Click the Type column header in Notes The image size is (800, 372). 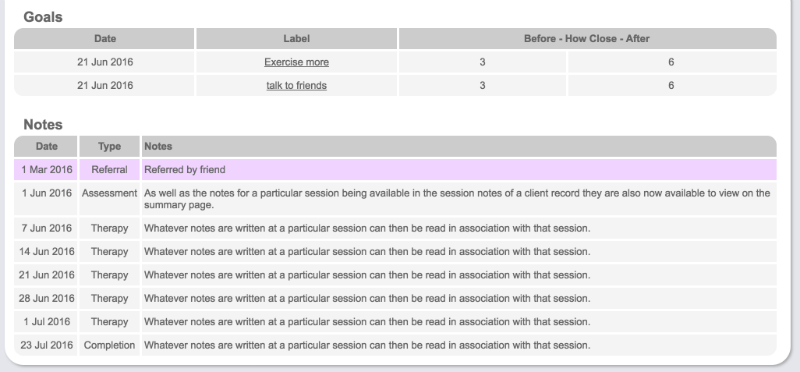point(109,146)
